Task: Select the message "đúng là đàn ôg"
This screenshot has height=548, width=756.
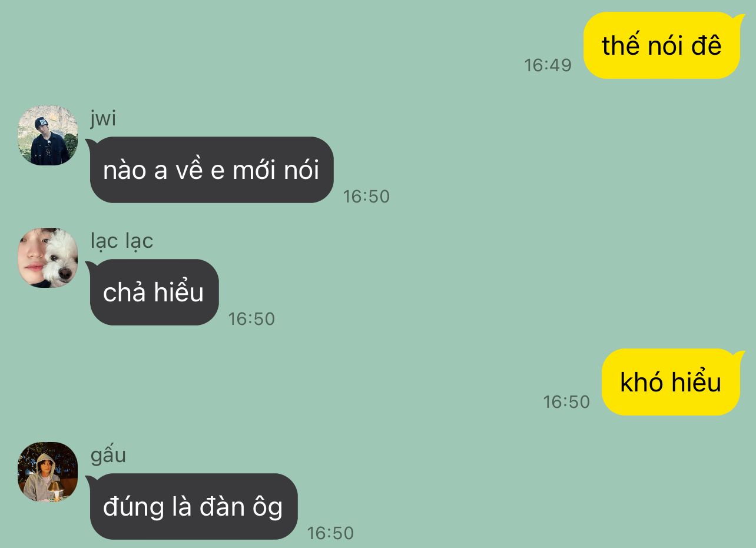Action: pyautogui.click(x=194, y=507)
